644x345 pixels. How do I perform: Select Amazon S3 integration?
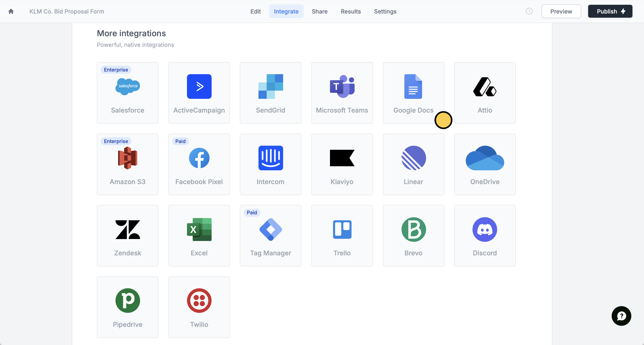(128, 164)
